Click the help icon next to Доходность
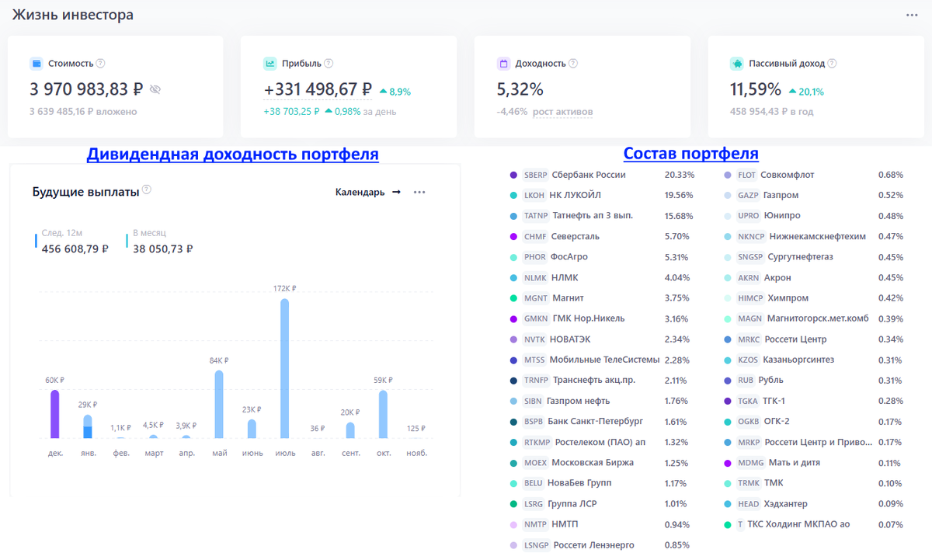The height and width of the screenshot is (560, 932). (x=572, y=64)
